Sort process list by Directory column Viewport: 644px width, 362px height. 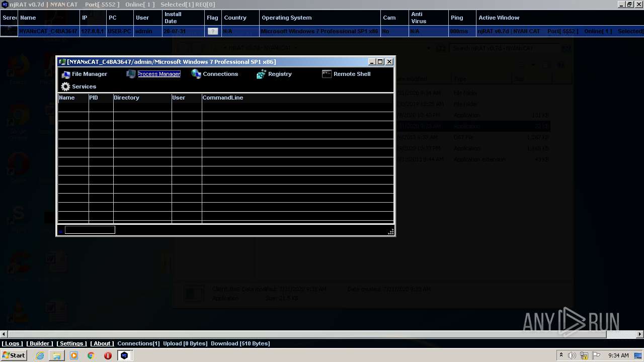[142, 98]
